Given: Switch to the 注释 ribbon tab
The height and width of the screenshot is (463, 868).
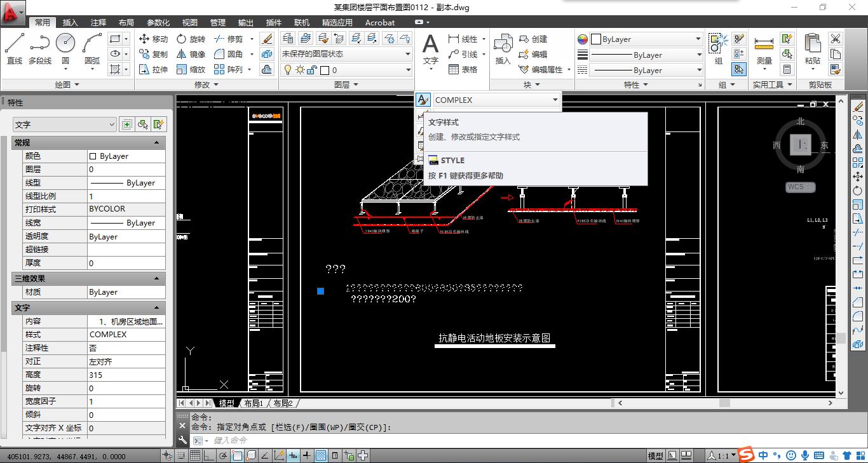Looking at the screenshot, I should click(x=98, y=22).
